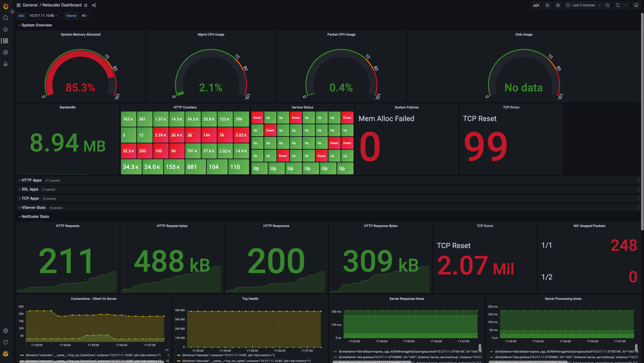
Task: Toggle tcp_tot_rxpkts legend series in Tcp Health
Action: click(246, 361)
